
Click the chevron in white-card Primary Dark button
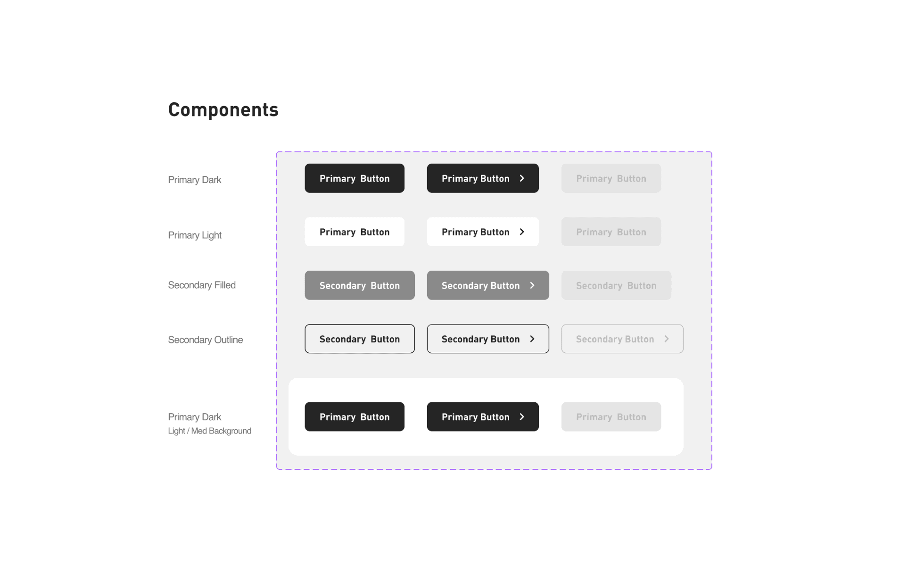(522, 416)
